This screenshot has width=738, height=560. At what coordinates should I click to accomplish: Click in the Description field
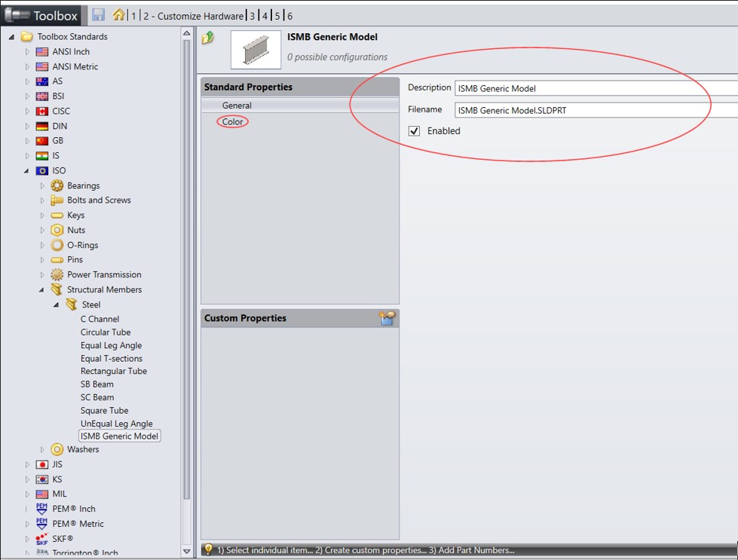click(x=596, y=88)
